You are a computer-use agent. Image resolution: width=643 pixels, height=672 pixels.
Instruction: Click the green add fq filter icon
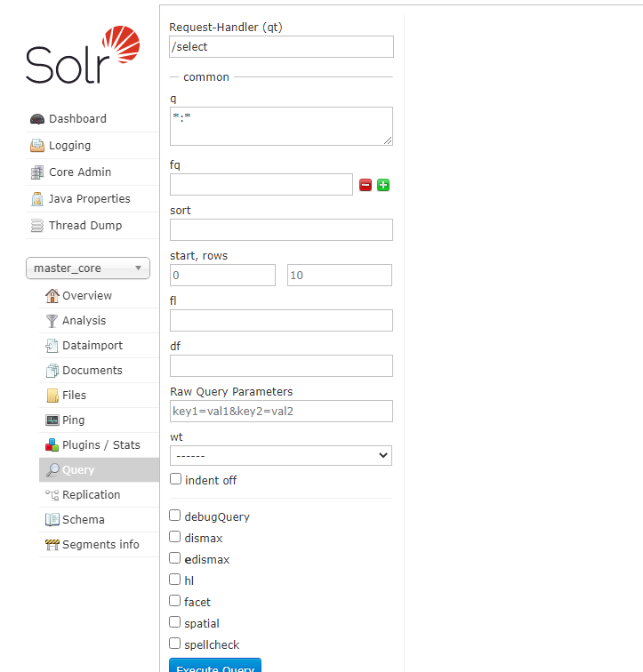point(383,185)
